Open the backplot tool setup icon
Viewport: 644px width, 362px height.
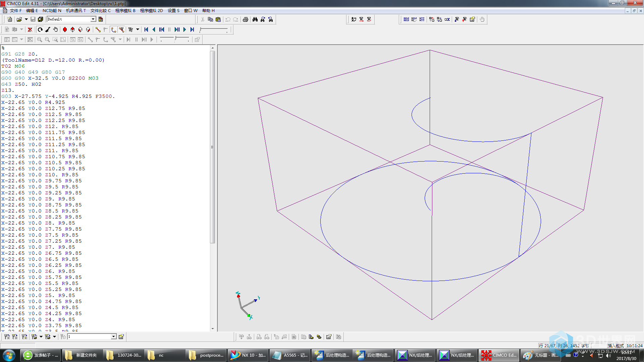pos(131,29)
